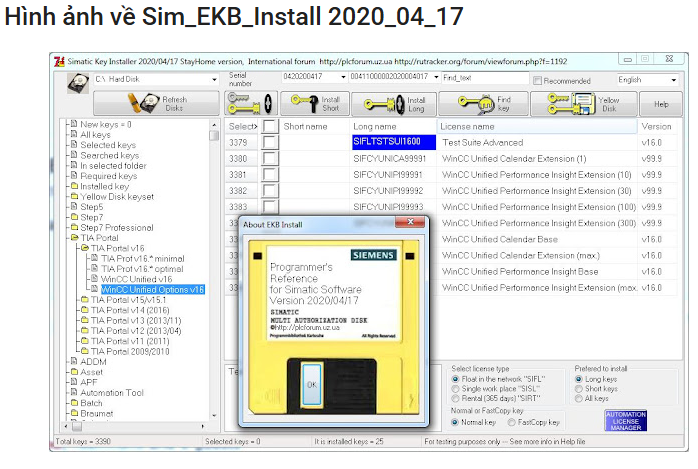
Task: Click the key-and-disk icon button beside Refresh Disks
Action: pos(251,103)
